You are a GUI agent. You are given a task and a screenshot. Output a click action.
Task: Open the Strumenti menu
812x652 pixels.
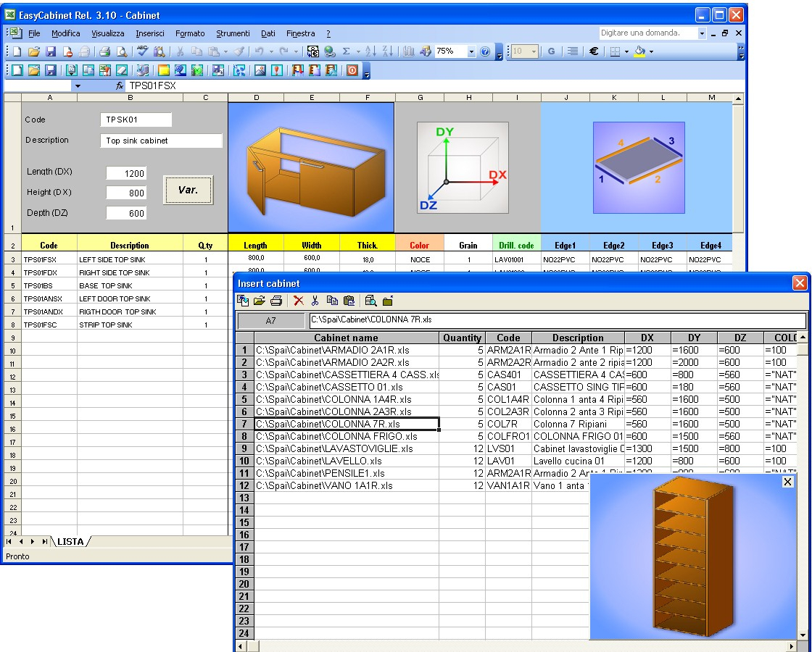[x=232, y=33]
